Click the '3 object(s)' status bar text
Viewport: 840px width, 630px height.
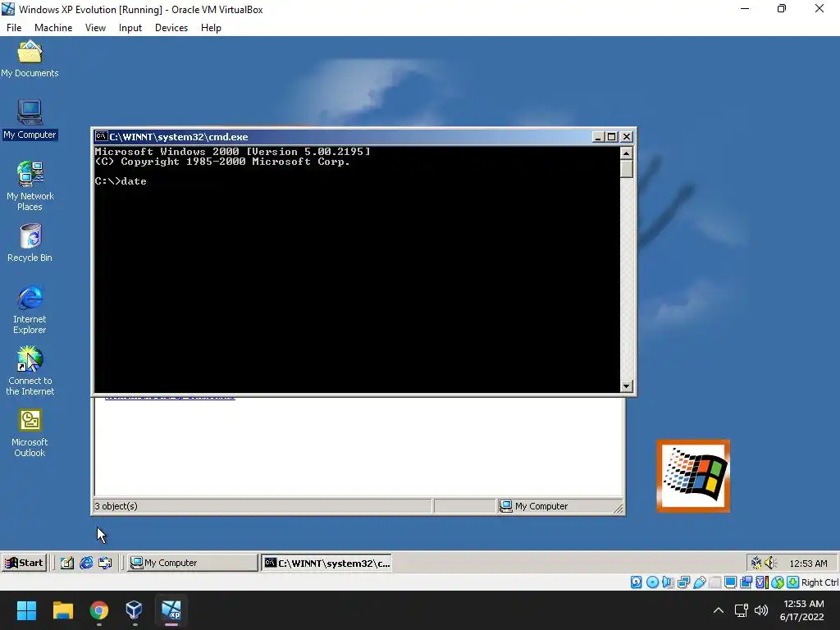pos(116,505)
